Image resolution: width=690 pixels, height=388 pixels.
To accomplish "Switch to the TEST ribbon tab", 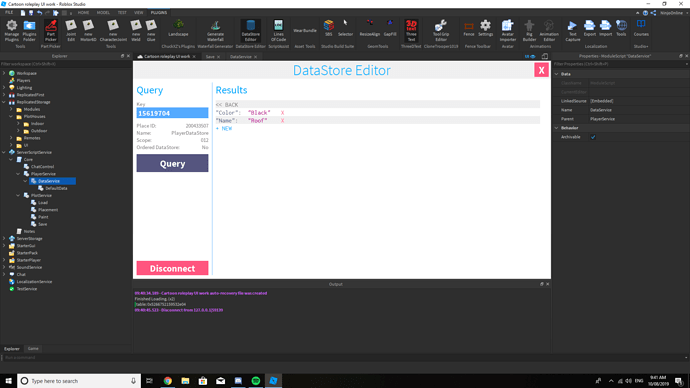I will pos(122,13).
